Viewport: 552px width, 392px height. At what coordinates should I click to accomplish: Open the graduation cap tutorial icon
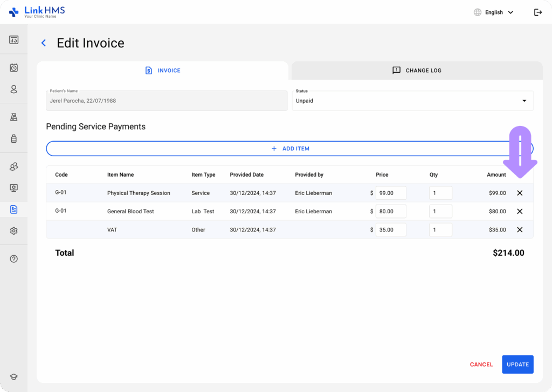[13, 377]
